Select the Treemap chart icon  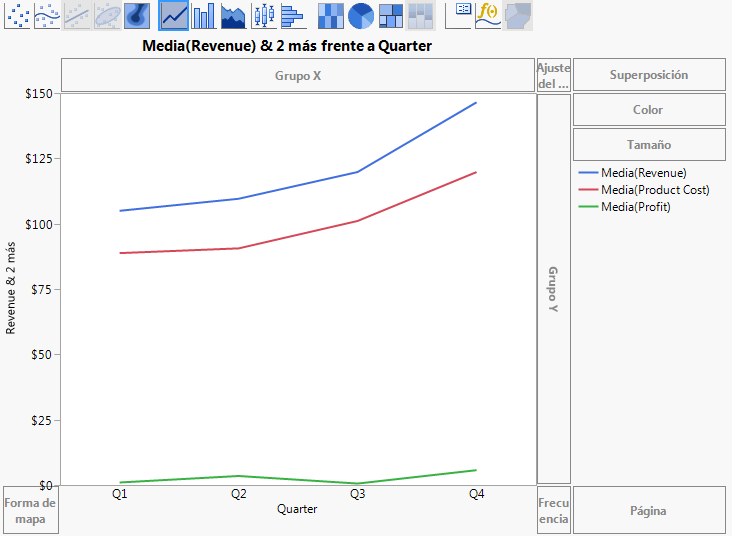click(x=391, y=15)
